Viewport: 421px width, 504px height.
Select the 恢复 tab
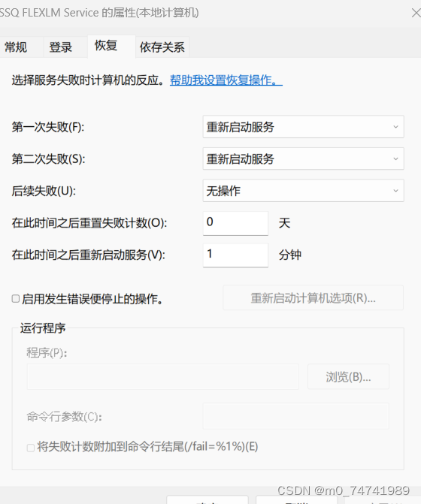pos(106,46)
